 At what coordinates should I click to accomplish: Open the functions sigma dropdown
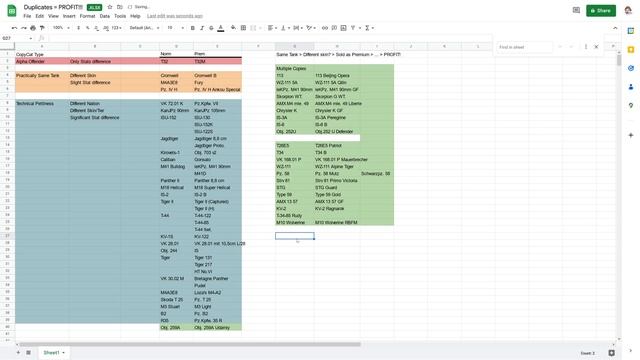pyautogui.click(x=369, y=28)
